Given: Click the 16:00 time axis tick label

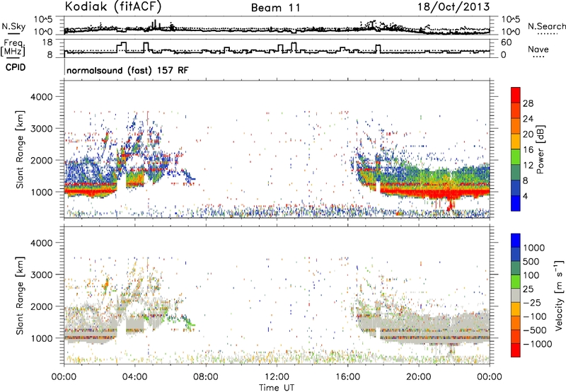Looking at the screenshot, I should (347, 377).
